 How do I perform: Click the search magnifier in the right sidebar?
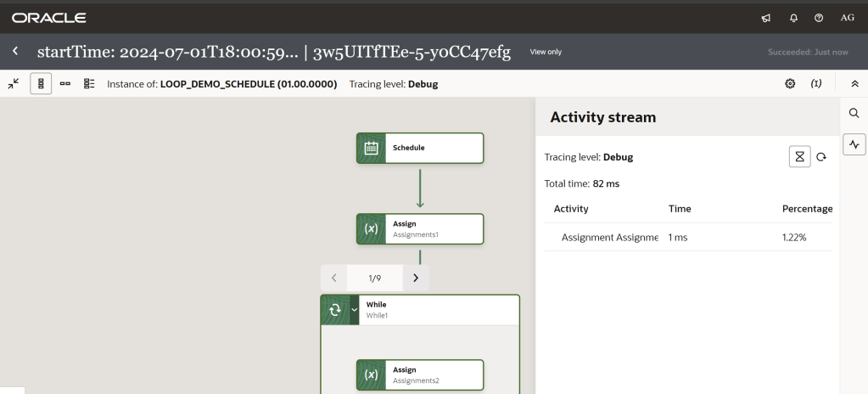click(x=854, y=112)
